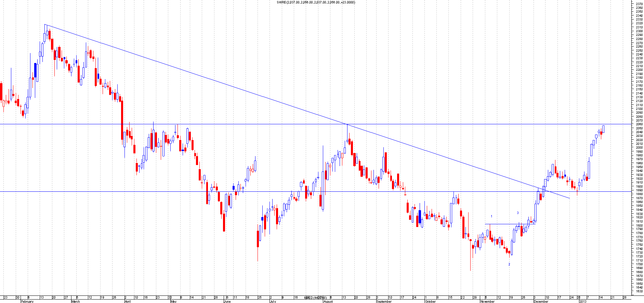Viewport: 644px width, 303px height.
Task: Click the last candlestick on the far right
Action: 603,129
